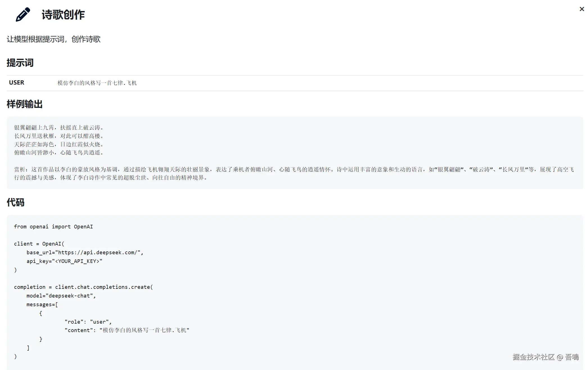This screenshot has height=370, width=588.
Task: Click the poem line starting 俯瞰山河皆渺小
Action: click(x=59, y=153)
